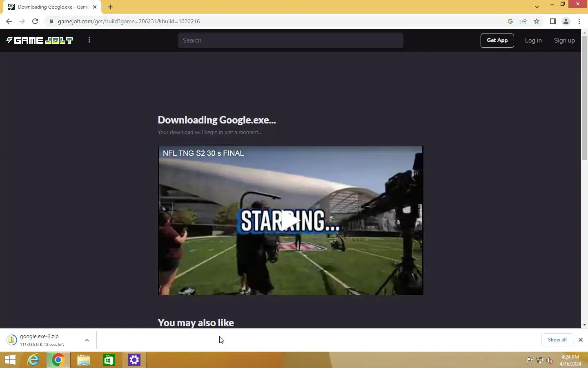Reload the current page
This screenshot has height=368, width=588.
35,21
